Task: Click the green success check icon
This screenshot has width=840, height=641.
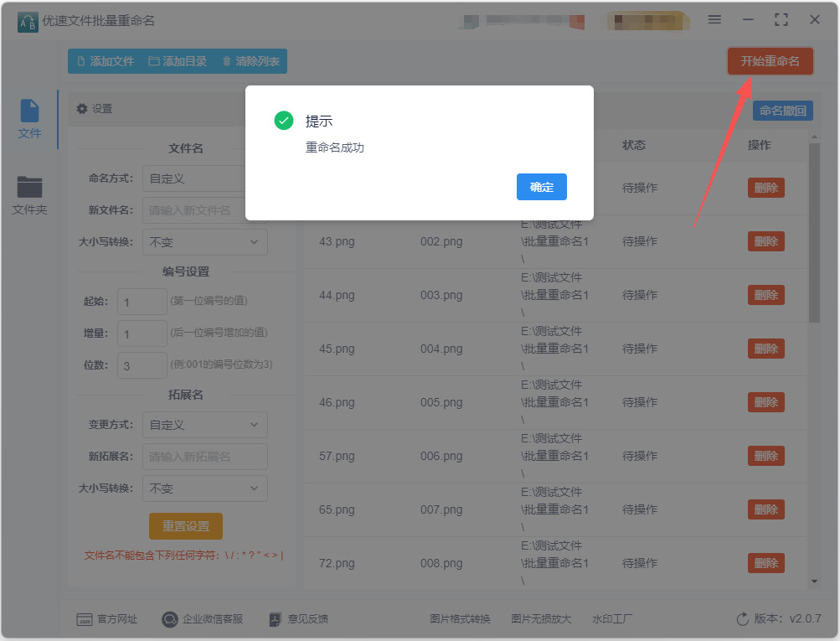Action: pyautogui.click(x=284, y=121)
